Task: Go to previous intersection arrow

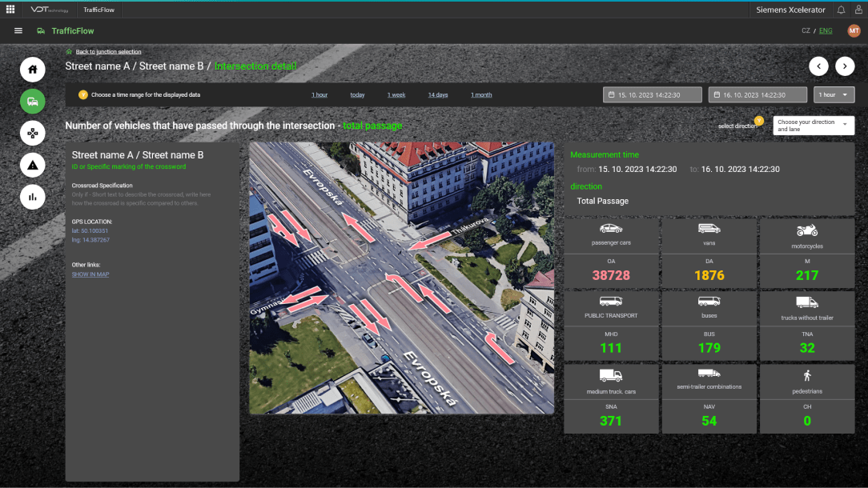Action: (x=818, y=66)
